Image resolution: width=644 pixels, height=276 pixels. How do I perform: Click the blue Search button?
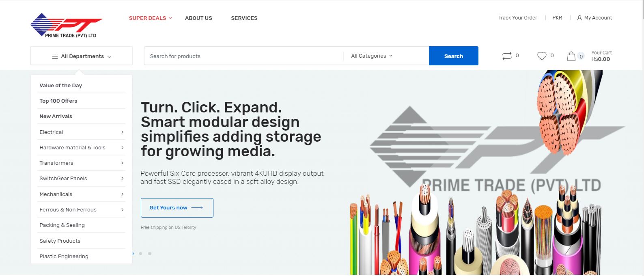pos(454,56)
